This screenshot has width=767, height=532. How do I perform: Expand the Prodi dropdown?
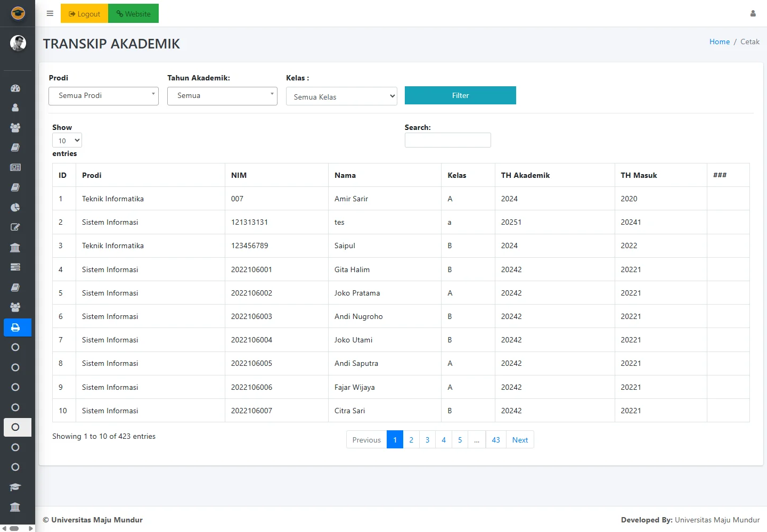click(x=103, y=96)
